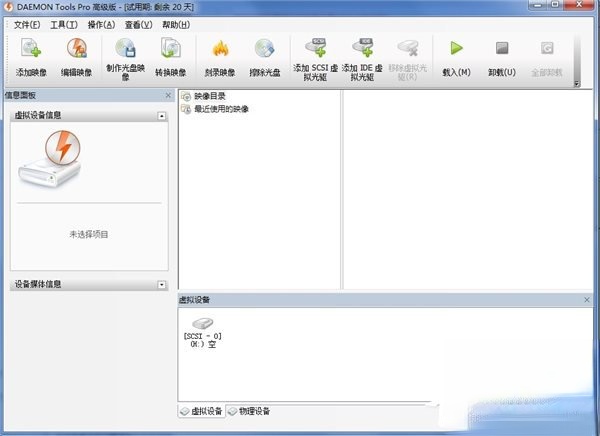Image resolution: width=600 pixels, height=436 pixels.
Task: Maximize the DAEMON Tools window
Action: click(555, 5)
